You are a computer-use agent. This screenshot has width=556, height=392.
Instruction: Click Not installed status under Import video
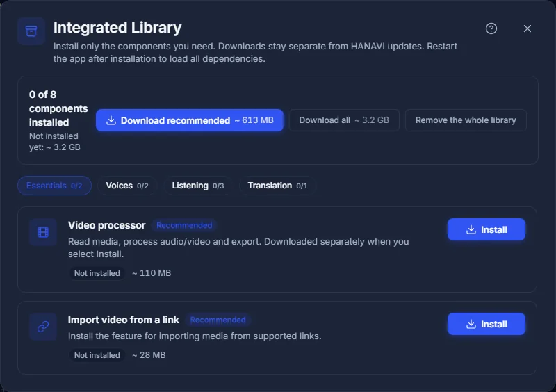97,355
